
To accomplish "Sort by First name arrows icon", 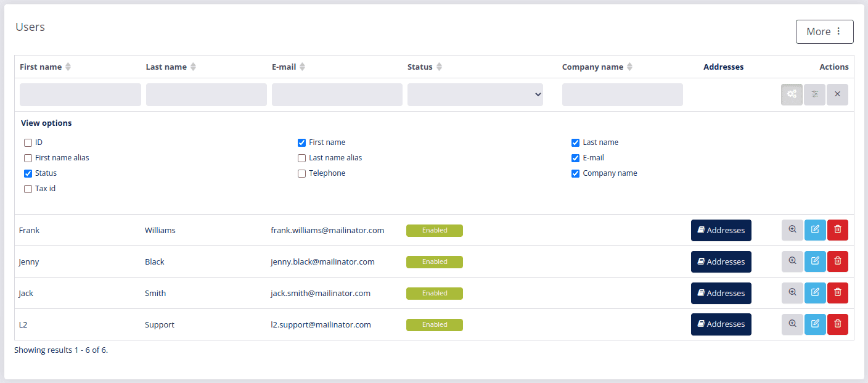I will click(68, 67).
